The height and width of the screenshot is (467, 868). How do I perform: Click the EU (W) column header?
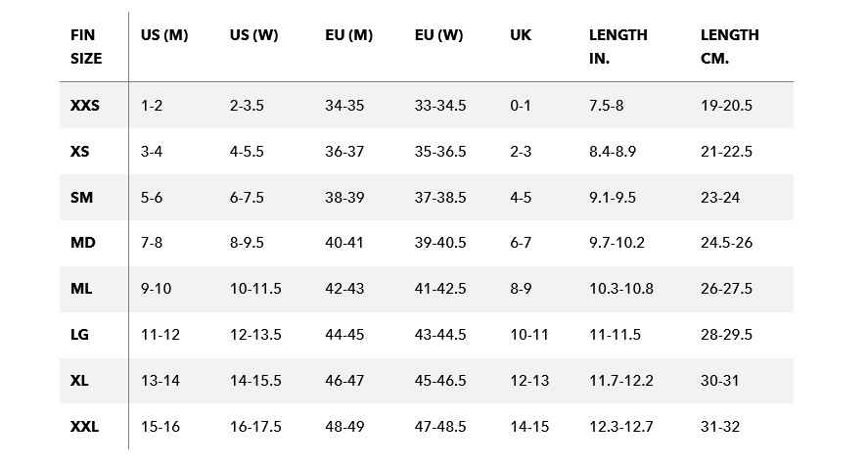pyautogui.click(x=438, y=35)
